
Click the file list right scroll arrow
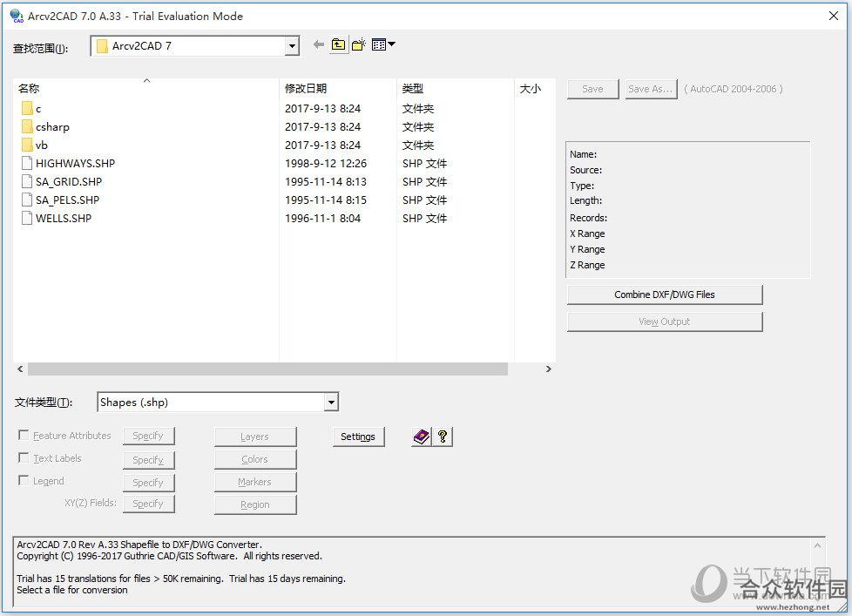[548, 369]
